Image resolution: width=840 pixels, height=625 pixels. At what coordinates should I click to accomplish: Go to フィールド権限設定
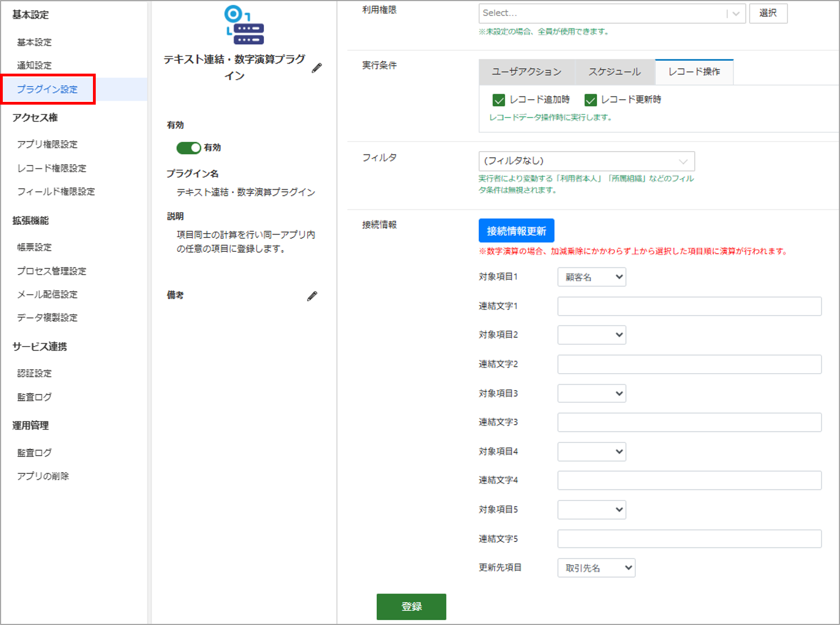[56, 192]
